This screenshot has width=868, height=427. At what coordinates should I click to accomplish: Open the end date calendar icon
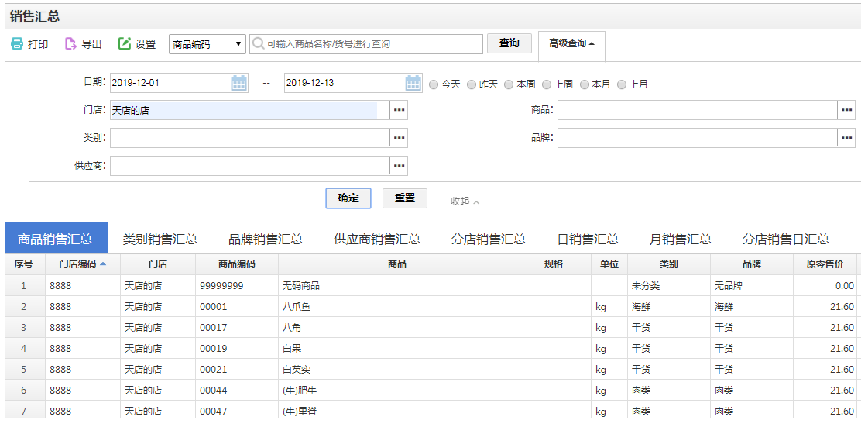[x=413, y=83]
